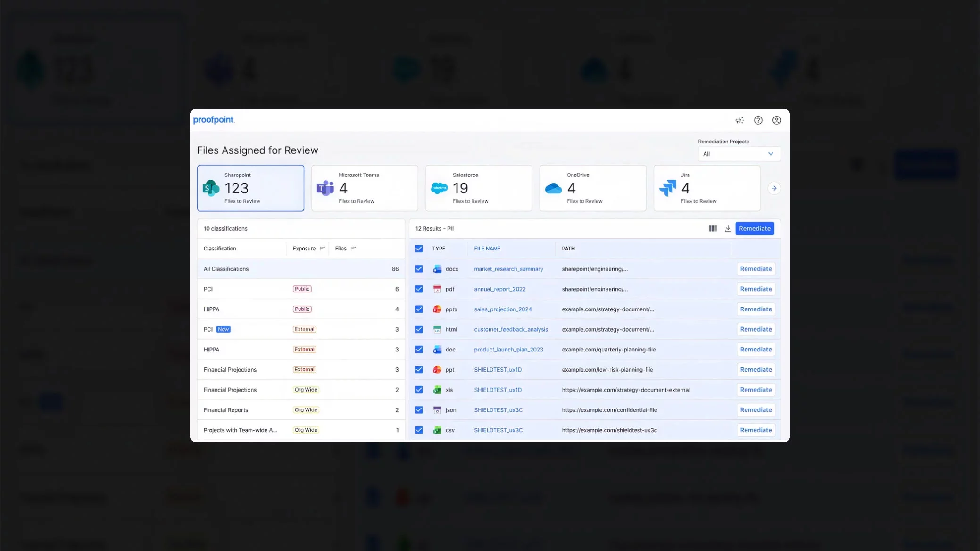Open the user account profile icon
The width and height of the screenshot is (980, 551).
tap(776, 120)
